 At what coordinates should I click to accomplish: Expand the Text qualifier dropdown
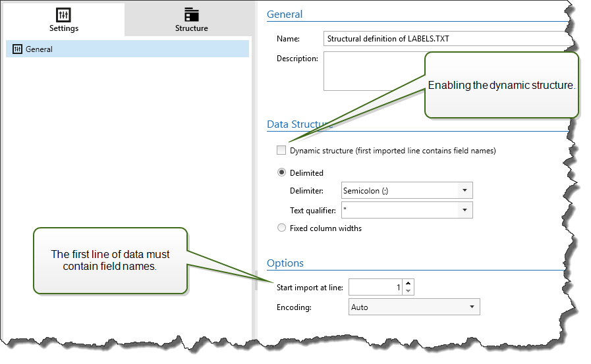(464, 210)
